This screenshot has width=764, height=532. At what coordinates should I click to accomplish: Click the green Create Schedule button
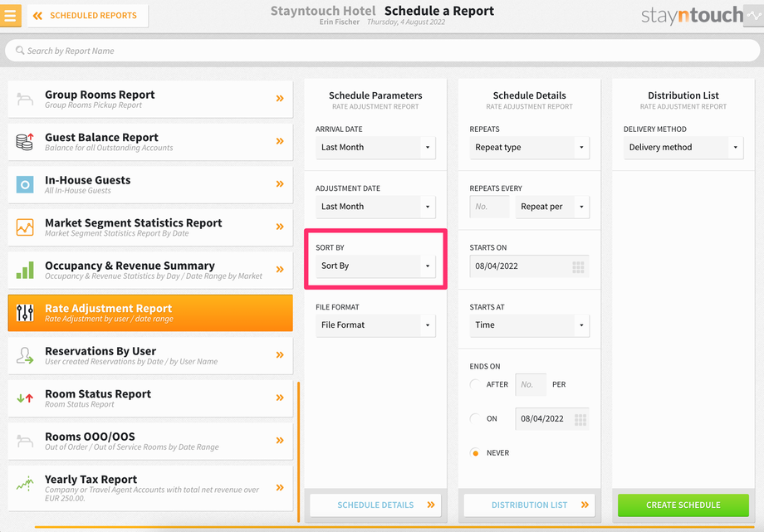pyautogui.click(x=683, y=505)
